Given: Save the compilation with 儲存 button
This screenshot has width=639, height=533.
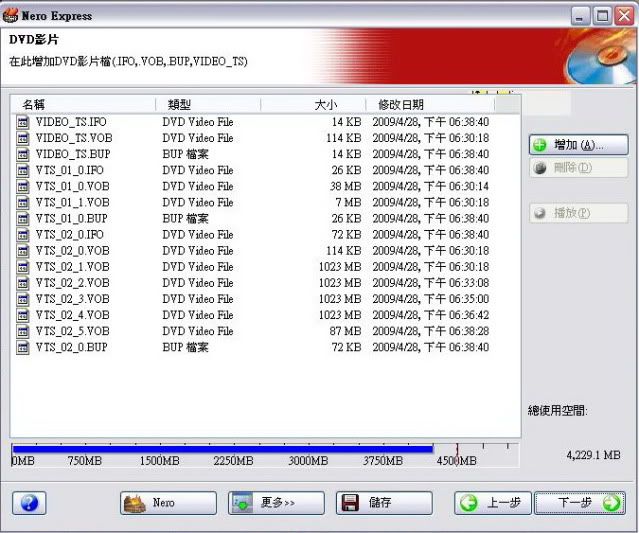Looking at the screenshot, I should [384, 503].
